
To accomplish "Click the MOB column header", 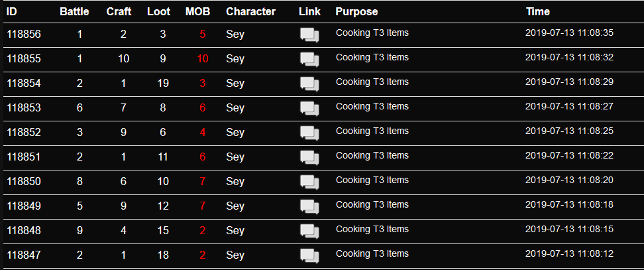I will [x=197, y=12].
